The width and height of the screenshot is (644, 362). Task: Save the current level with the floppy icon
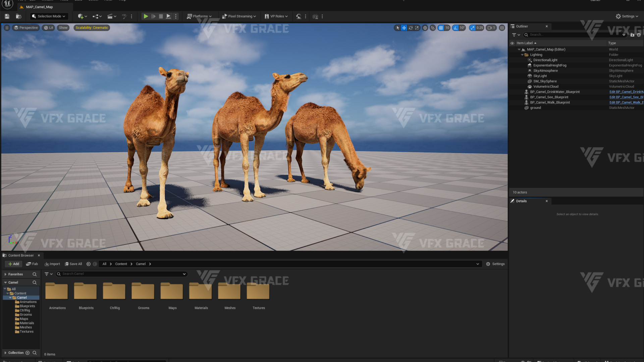tap(7, 16)
